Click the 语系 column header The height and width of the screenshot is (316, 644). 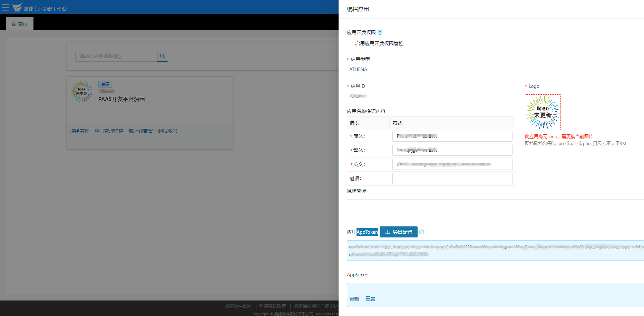pos(354,123)
